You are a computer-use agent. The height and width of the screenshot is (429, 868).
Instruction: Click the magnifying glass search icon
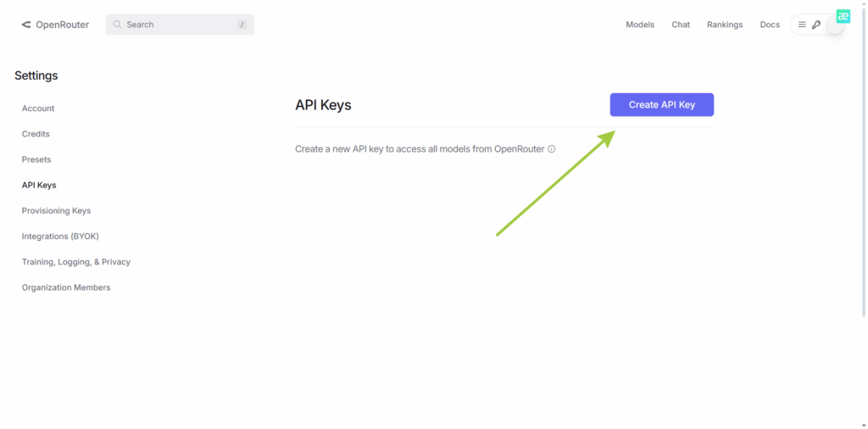(118, 25)
